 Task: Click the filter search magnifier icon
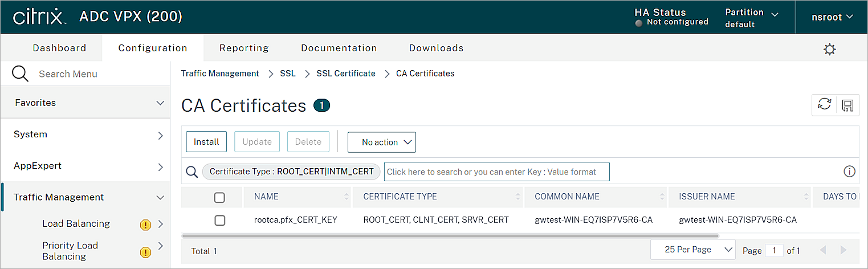point(192,172)
